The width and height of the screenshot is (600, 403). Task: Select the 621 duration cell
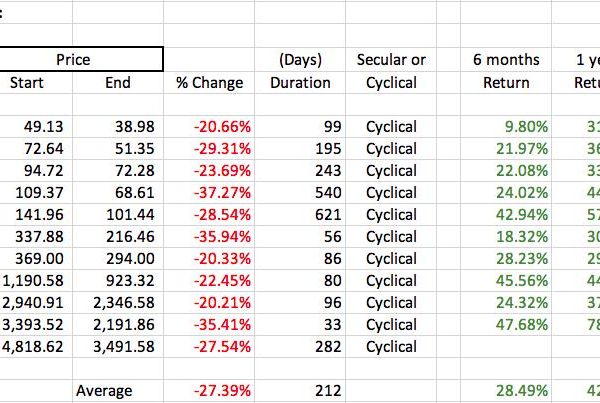click(300, 215)
